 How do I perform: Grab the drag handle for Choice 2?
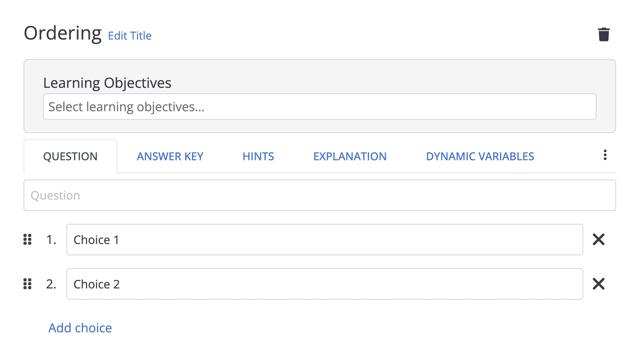click(28, 284)
